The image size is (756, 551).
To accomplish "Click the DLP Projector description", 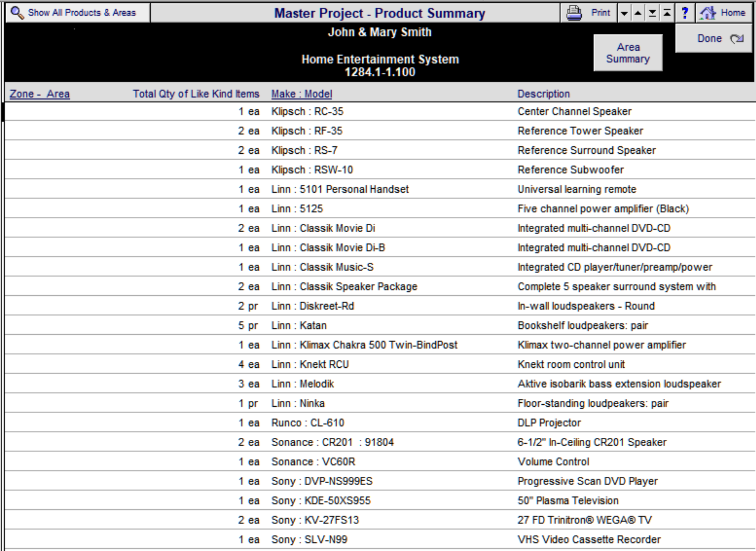I will click(x=549, y=423).
